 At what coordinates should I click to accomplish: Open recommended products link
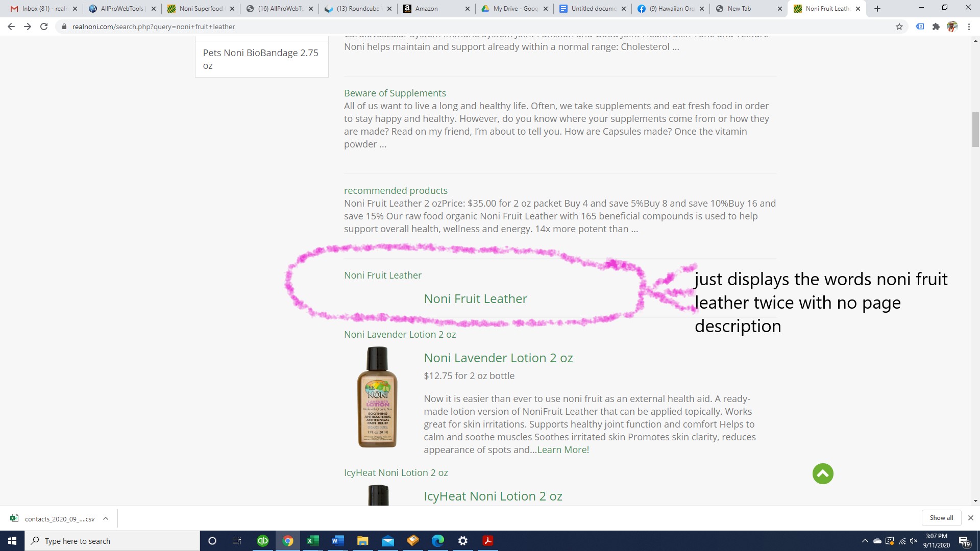tap(396, 190)
